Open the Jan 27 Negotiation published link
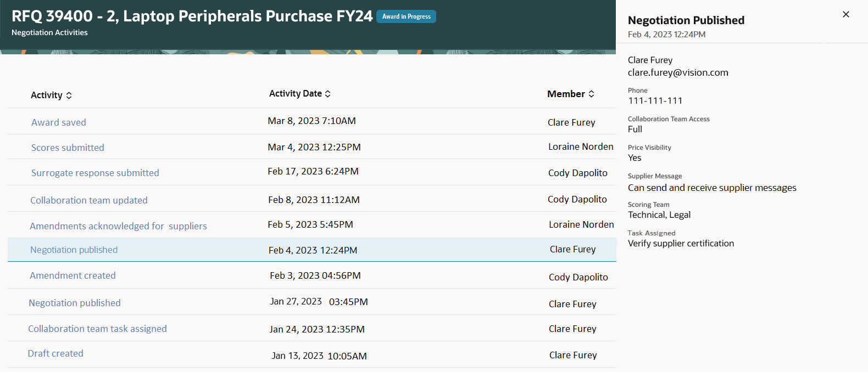The height and width of the screenshot is (372, 868). [x=75, y=303]
